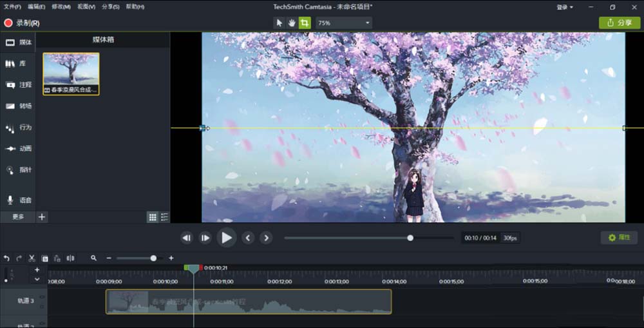Click the preview playback scrubber handle
This screenshot has width=644, height=328.
410,238
